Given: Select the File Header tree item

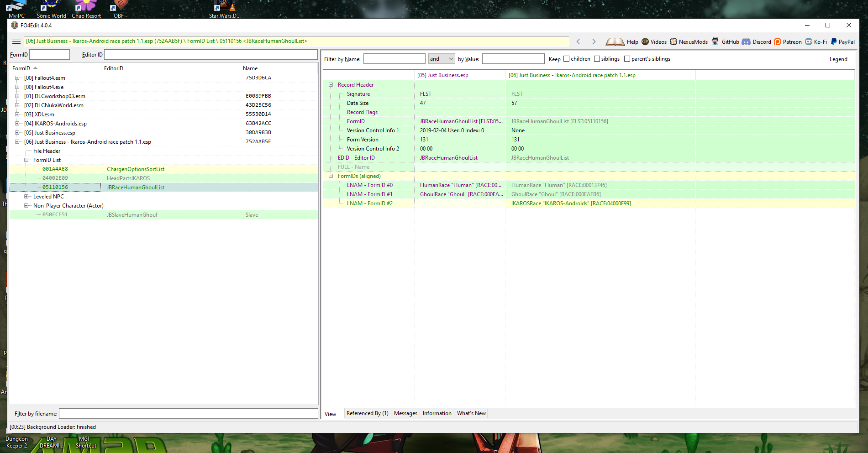Looking at the screenshot, I should click(47, 151).
